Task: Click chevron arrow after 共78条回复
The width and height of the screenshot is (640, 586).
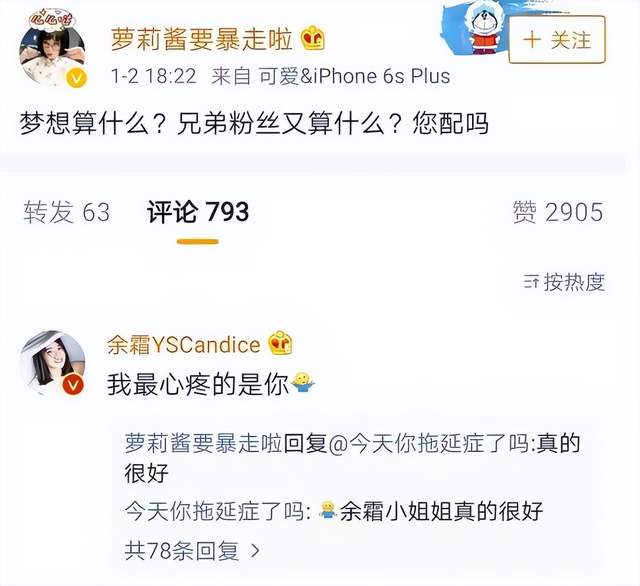Action: pos(256,551)
